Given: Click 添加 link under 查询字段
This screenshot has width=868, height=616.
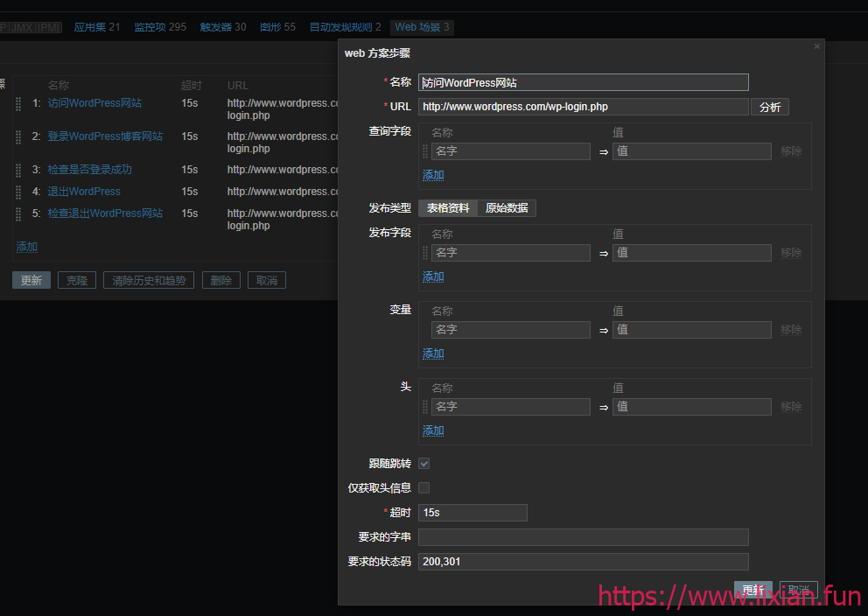Looking at the screenshot, I should (433, 176).
